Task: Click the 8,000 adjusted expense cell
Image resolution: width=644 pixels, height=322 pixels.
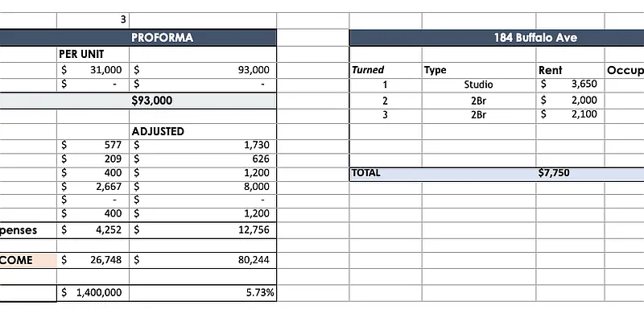Action: click(255, 186)
